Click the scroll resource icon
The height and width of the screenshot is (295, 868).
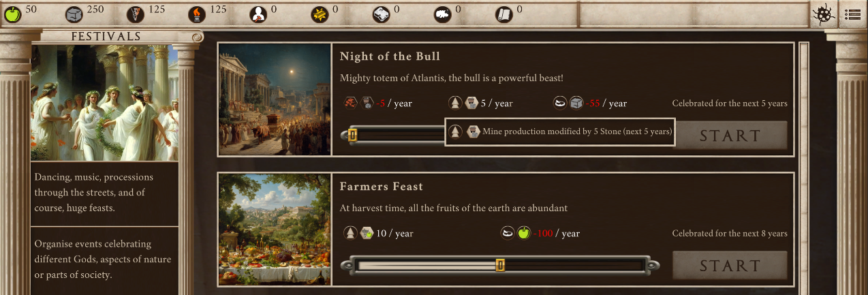point(503,14)
